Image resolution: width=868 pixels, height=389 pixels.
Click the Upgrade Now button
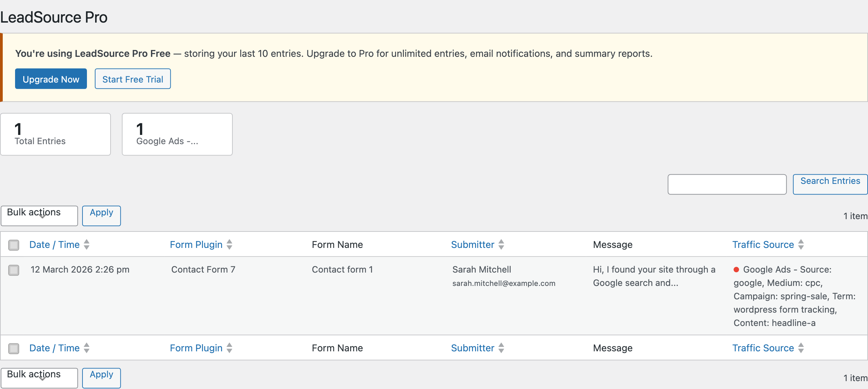point(51,79)
